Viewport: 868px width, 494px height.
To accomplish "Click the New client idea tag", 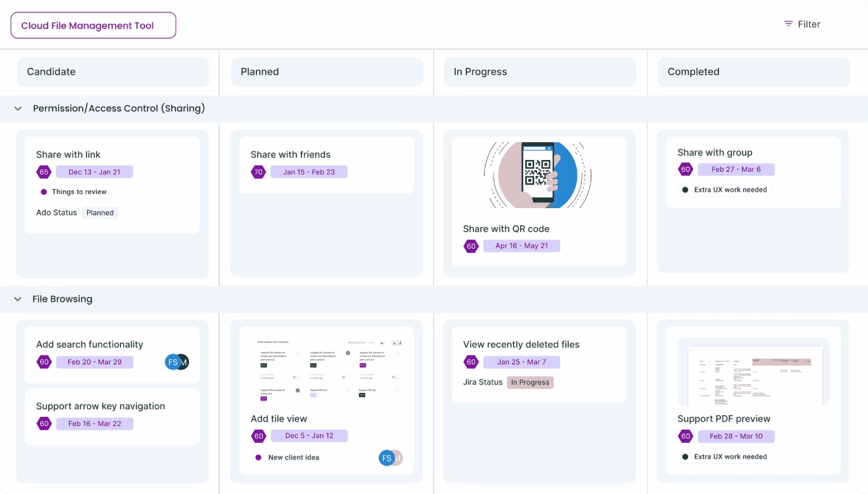I will [290, 458].
